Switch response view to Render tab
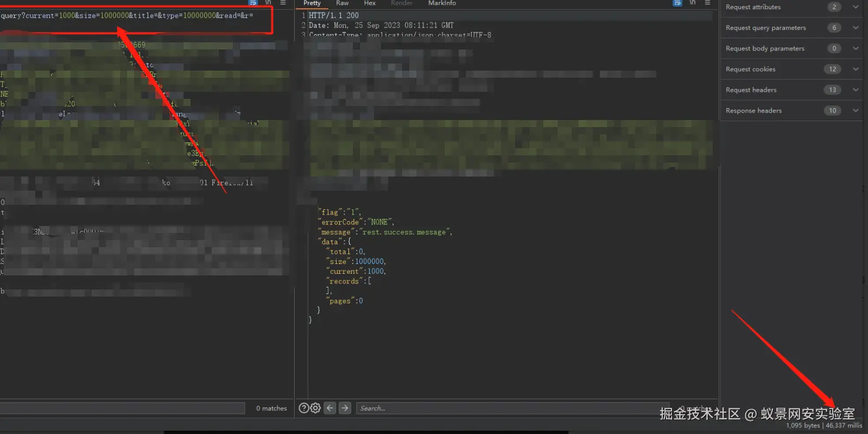 [x=402, y=3]
